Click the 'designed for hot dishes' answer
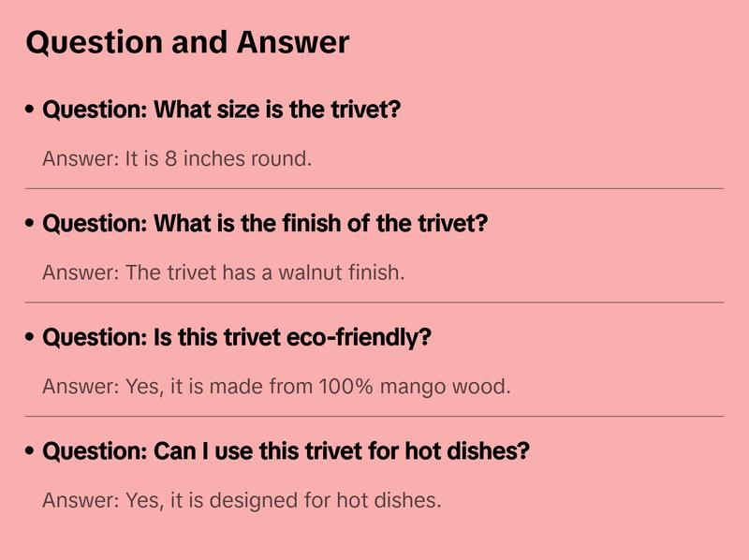The height and width of the screenshot is (560, 749). [x=242, y=500]
